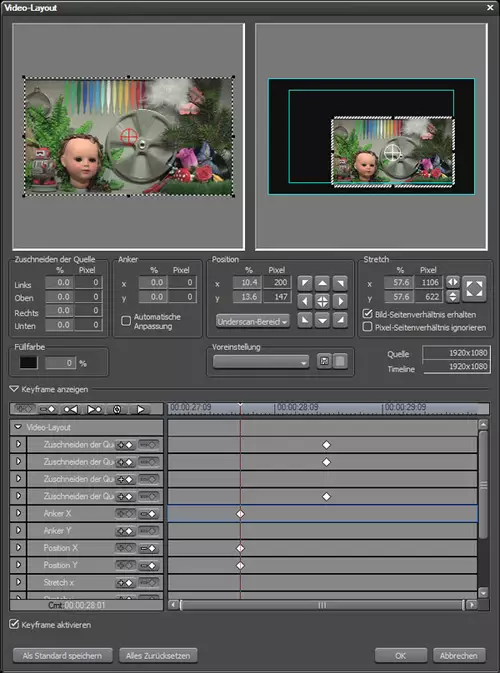
Task: Click the delete preset button beside save icon
Action: click(x=339, y=361)
